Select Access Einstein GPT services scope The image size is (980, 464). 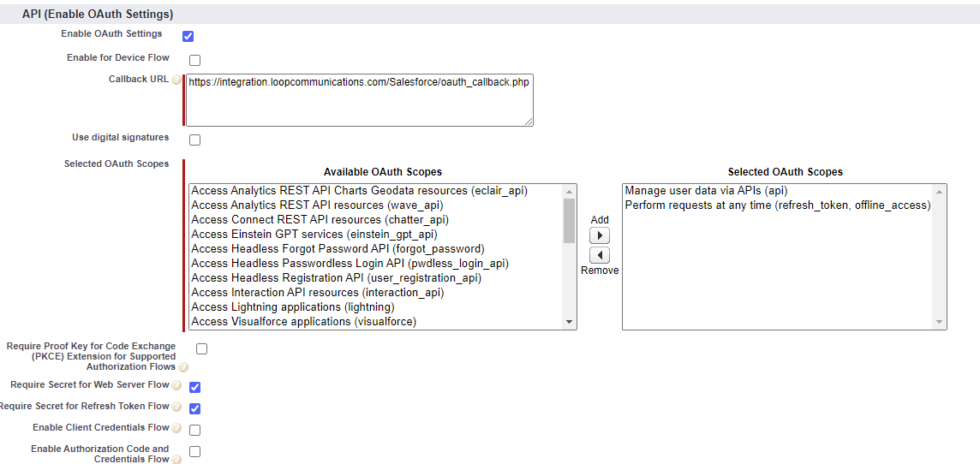point(314,235)
